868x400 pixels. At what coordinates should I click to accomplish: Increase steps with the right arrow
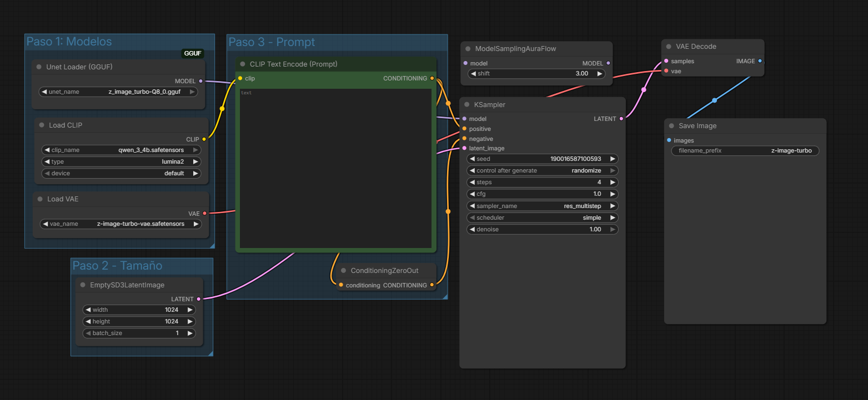coord(611,182)
